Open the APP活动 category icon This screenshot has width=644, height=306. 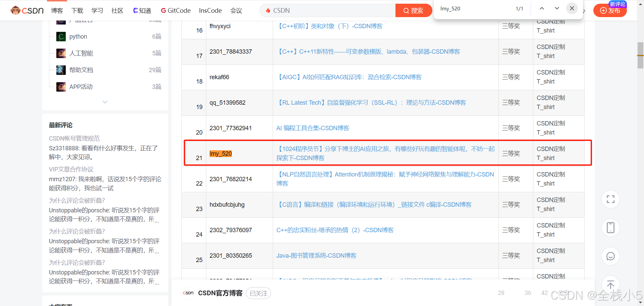61,87
